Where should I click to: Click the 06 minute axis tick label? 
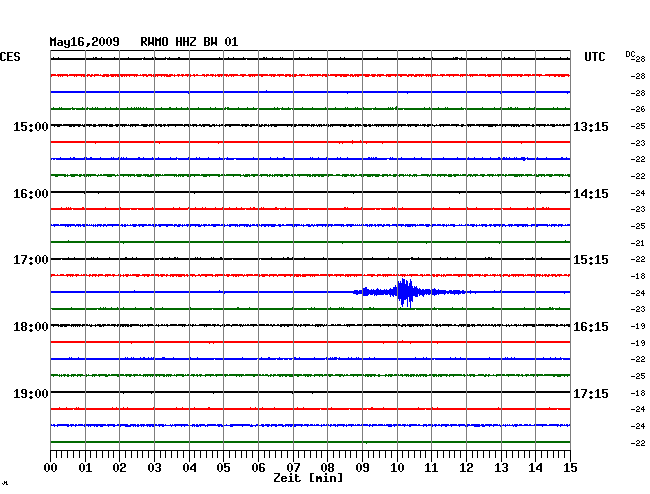[258, 468]
